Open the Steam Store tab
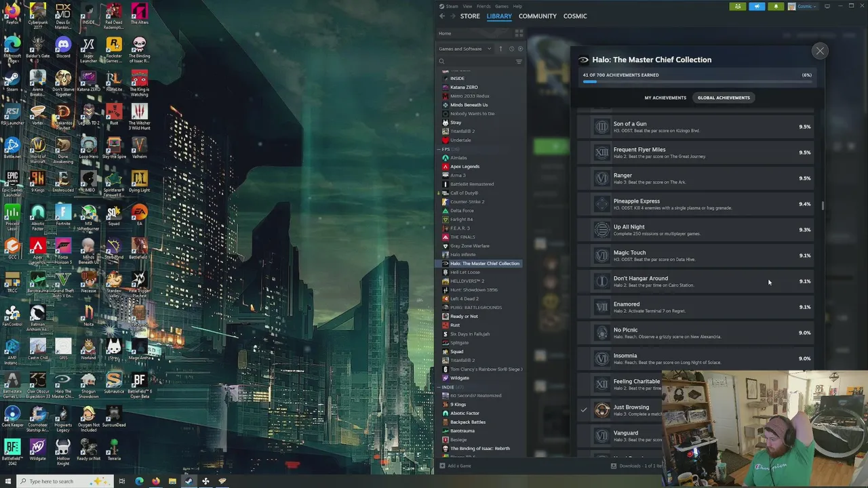868x488 pixels. pyautogui.click(x=470, y=16)
